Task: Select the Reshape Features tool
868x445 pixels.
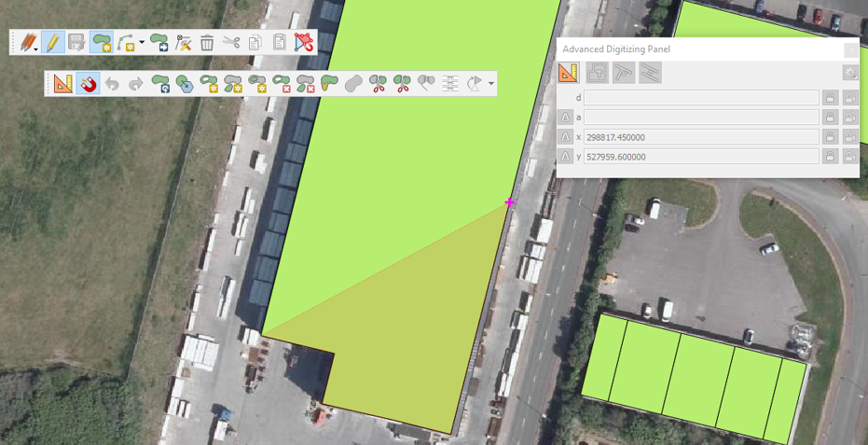Action: point(329,84)
